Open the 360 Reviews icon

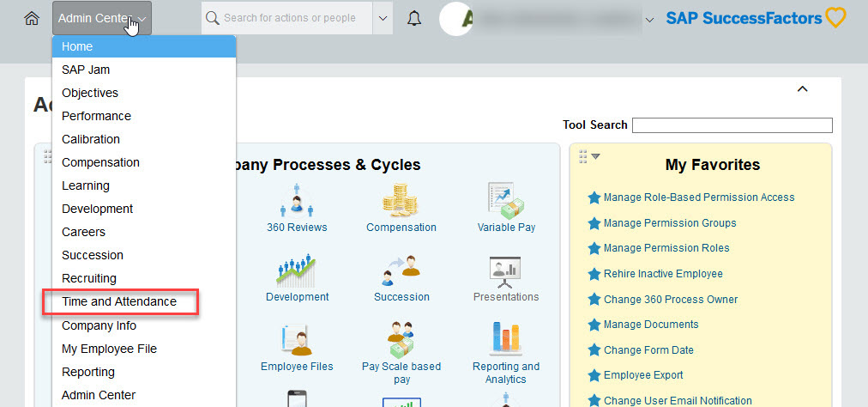(297, 201)
